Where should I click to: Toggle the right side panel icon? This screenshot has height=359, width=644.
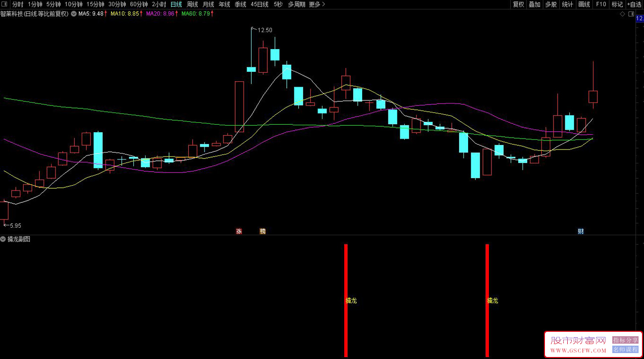pyautogui.click(x=631, y=14)
